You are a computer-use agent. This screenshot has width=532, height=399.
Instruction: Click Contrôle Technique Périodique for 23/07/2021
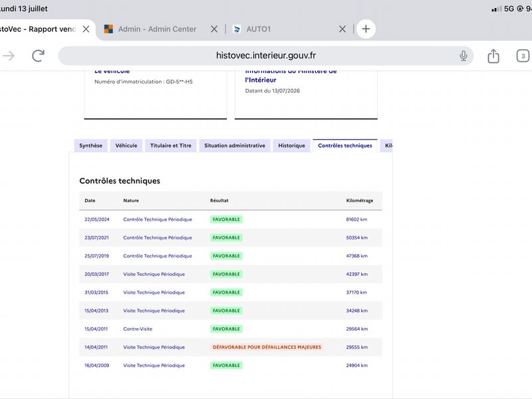click(x=158, y=238)
